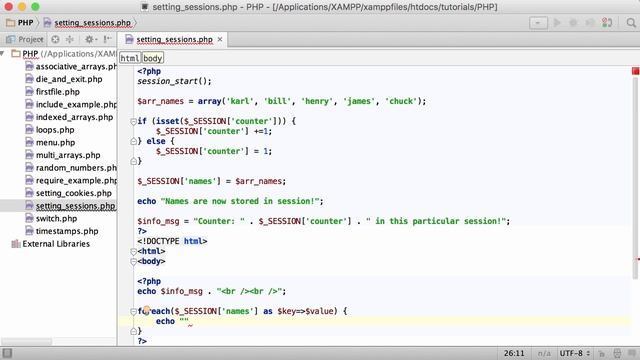Click the tool windows toggle in status bar
This screenshot has height=360, width=640.
(x=7, y=353)
